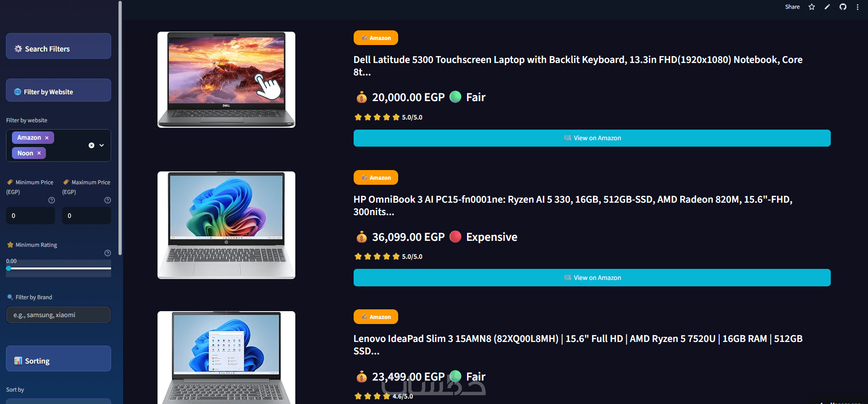
Task: Click the Minimum Rating slider handle
Action: [9, 268]
